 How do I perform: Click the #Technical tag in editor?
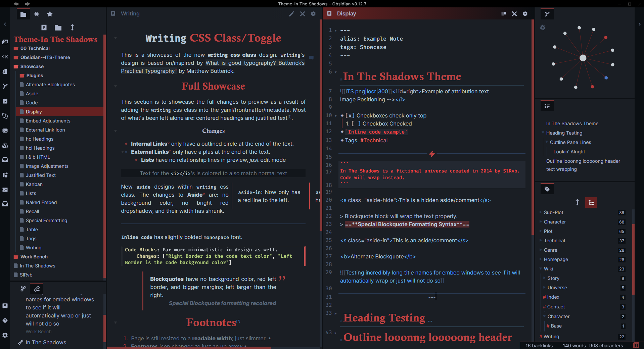pos(374,141)
